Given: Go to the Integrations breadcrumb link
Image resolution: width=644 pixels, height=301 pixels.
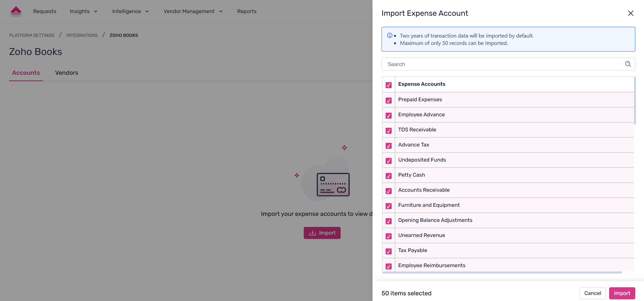Looking at the screenshot, I should pos(82,35).
